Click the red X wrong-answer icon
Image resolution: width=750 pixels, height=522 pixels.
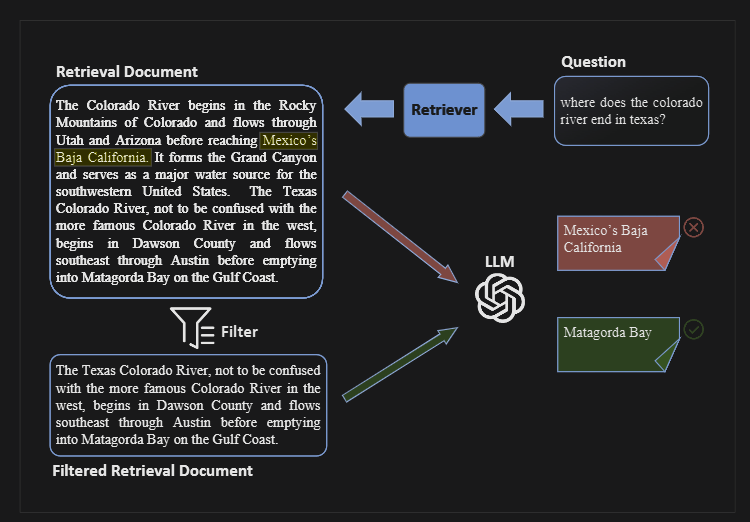[x=694, y=227]
